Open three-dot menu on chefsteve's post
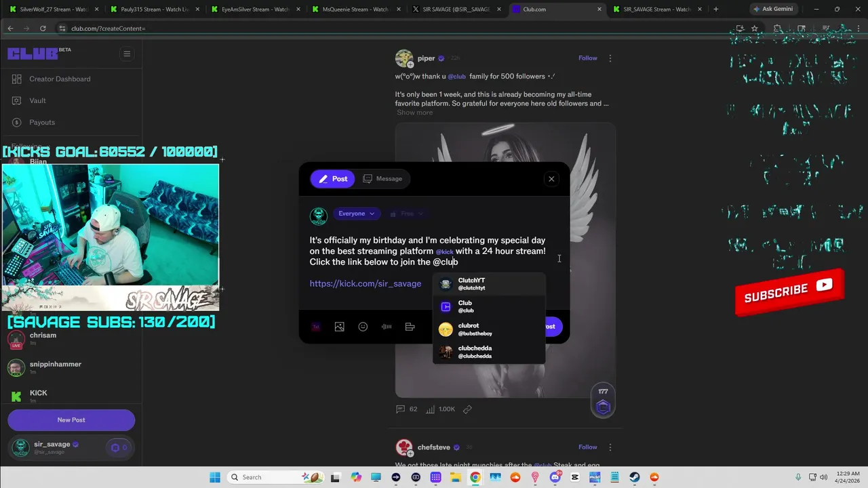This screenshot has height=488, width=868. click(610, 447)
